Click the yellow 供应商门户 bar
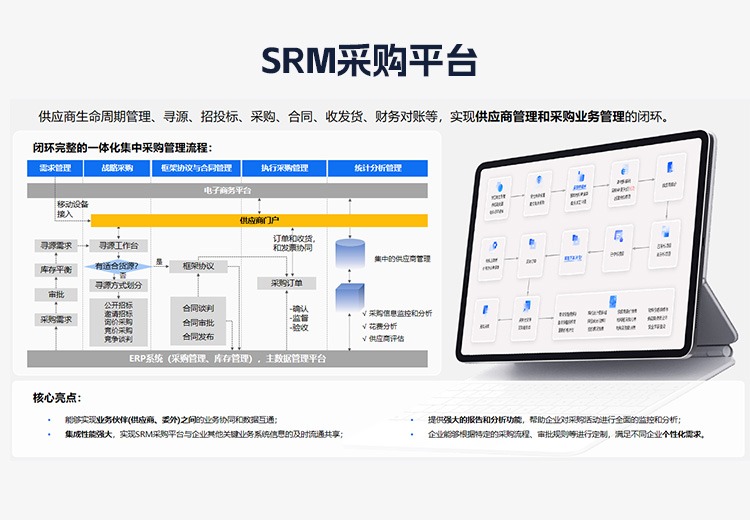Viewport: 750px width, 520px height. click(x=259, y=221)
